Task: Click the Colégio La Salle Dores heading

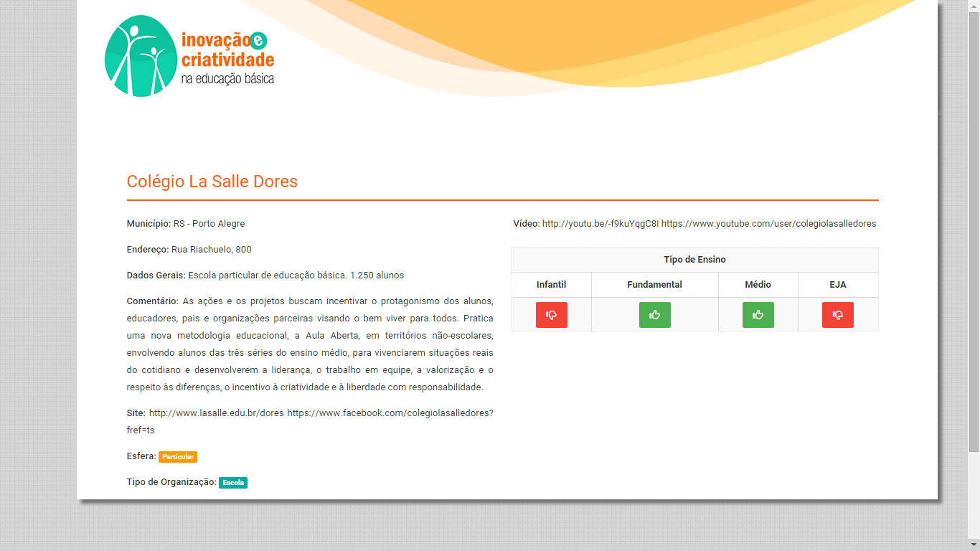Action: click(212, 182)
